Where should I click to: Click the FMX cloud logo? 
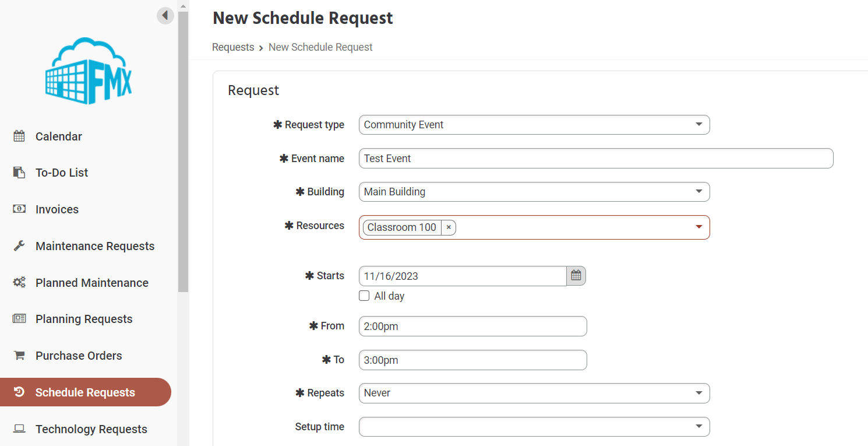(x=87, y=70)
